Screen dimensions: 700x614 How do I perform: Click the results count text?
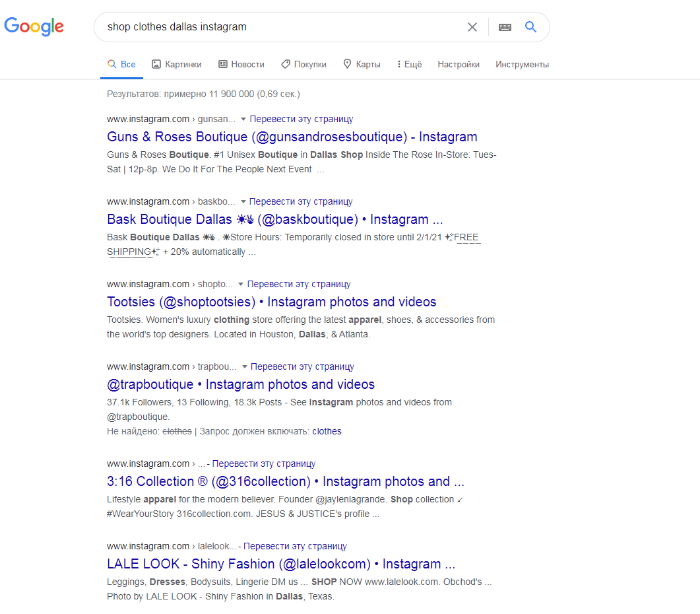203,94
